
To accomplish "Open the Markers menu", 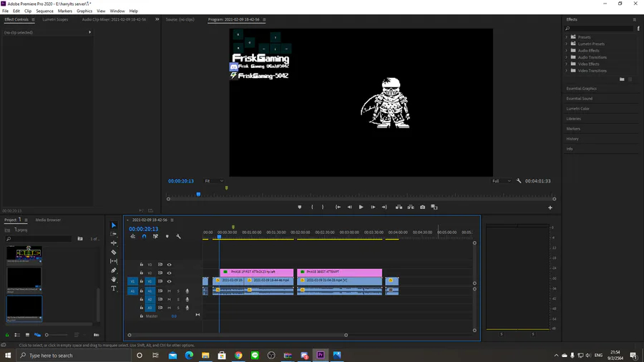I will pos(65,11).
